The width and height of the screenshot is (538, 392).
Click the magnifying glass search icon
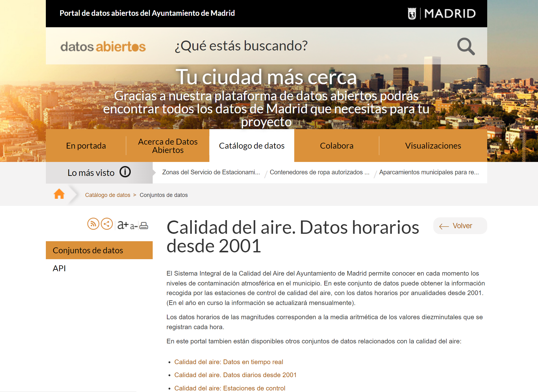(x=466, y=46)
